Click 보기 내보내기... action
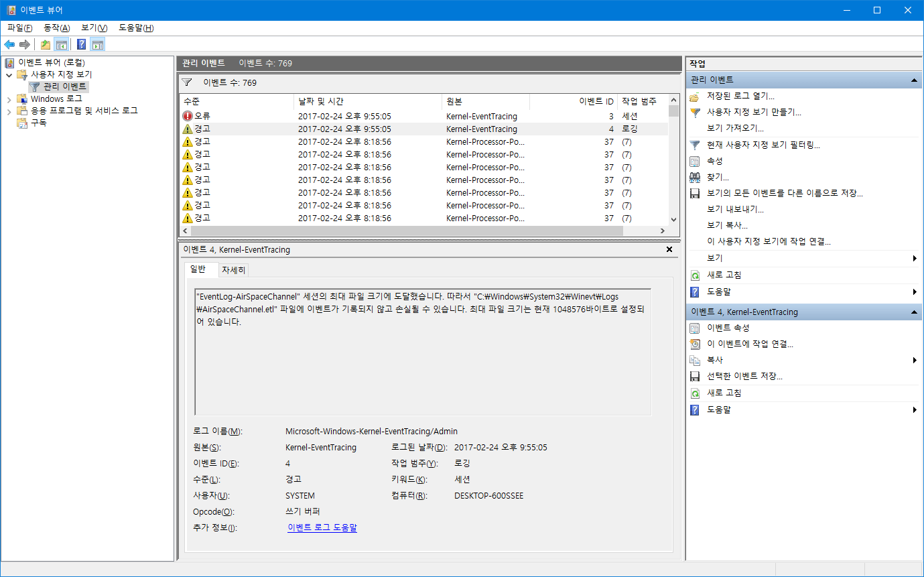Viewport: 924px width, 577px height. pyautogui.click(x=735, y=210)
